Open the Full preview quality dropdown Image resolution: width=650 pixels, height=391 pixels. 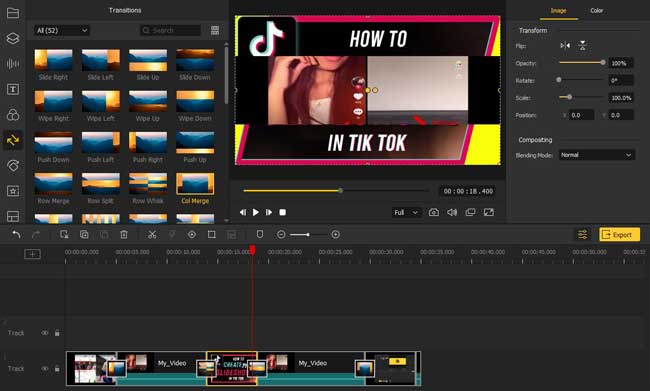point(406,212)
